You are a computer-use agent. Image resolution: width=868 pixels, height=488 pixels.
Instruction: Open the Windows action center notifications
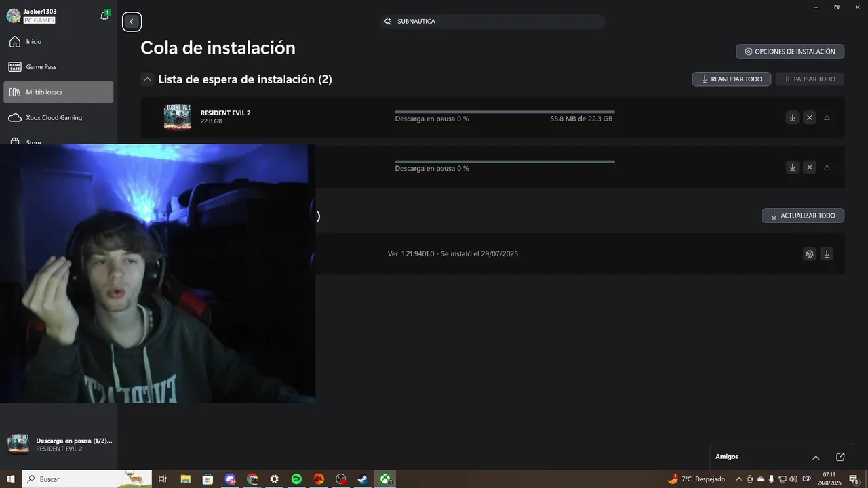pos(854,479)
